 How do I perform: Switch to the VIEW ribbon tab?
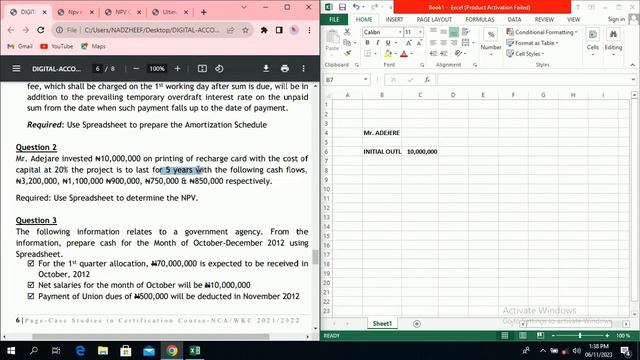coord(573,19)
